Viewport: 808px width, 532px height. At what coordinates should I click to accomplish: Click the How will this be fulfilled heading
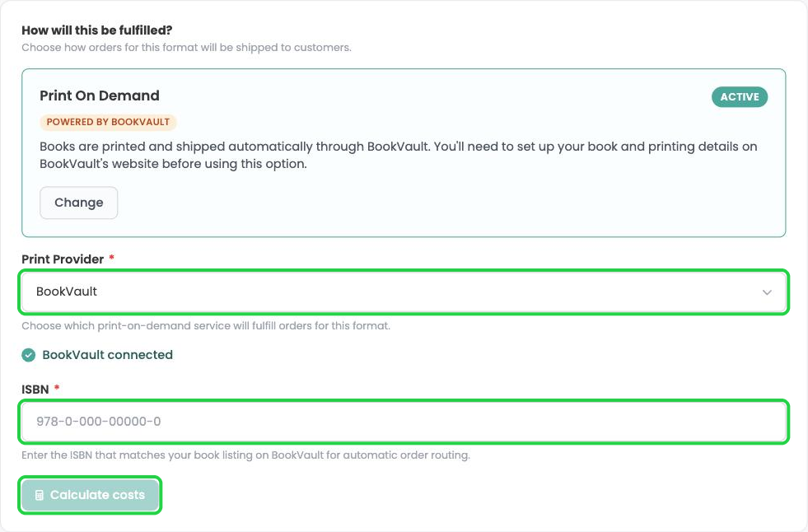[97, 30]
